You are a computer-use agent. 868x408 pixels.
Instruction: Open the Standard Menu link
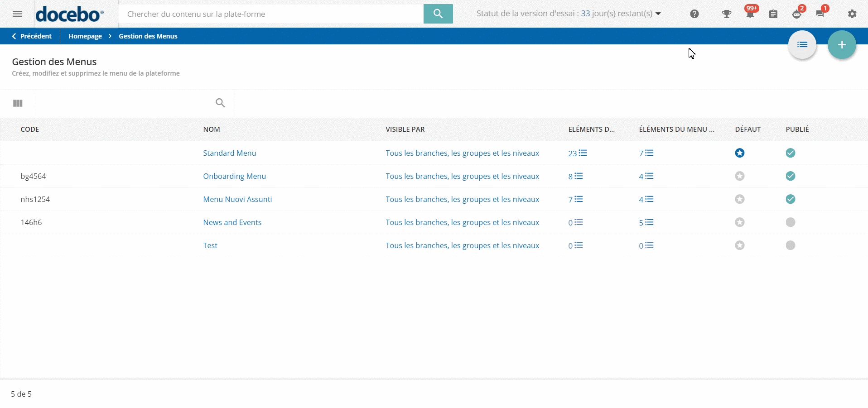(x=230, y=153)
